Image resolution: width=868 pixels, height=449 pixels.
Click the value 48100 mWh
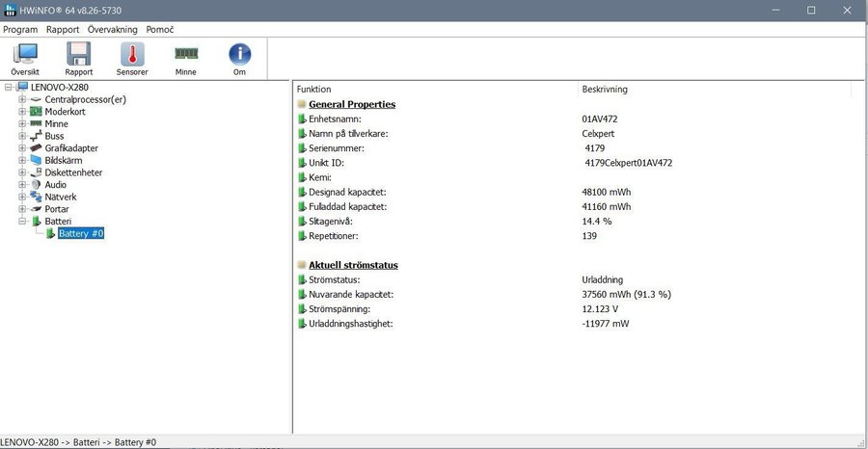point(607,192)
